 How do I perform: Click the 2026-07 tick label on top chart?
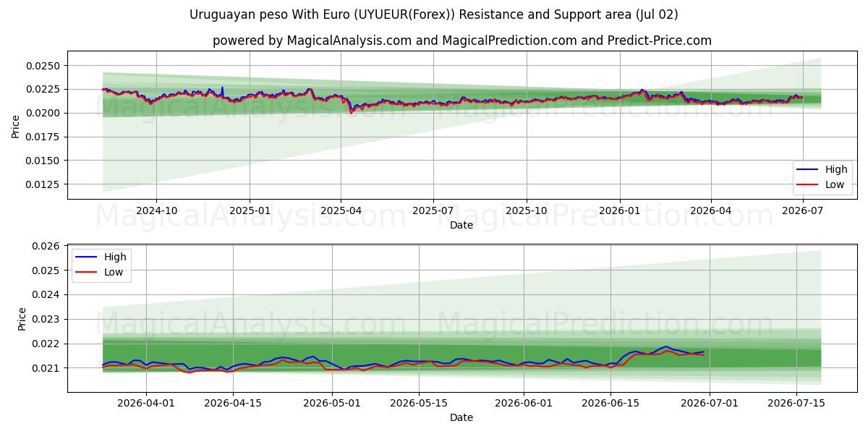[801, 210]
